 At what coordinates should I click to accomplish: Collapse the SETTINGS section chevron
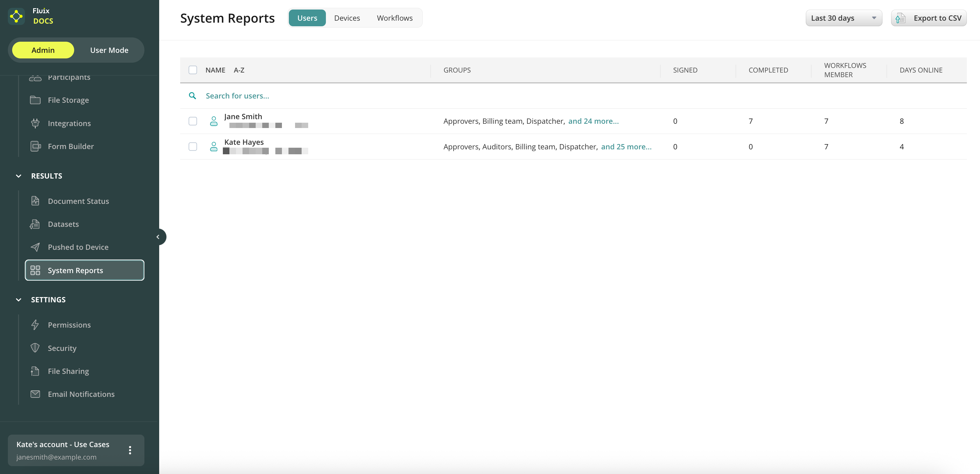(x=19, y=300)
